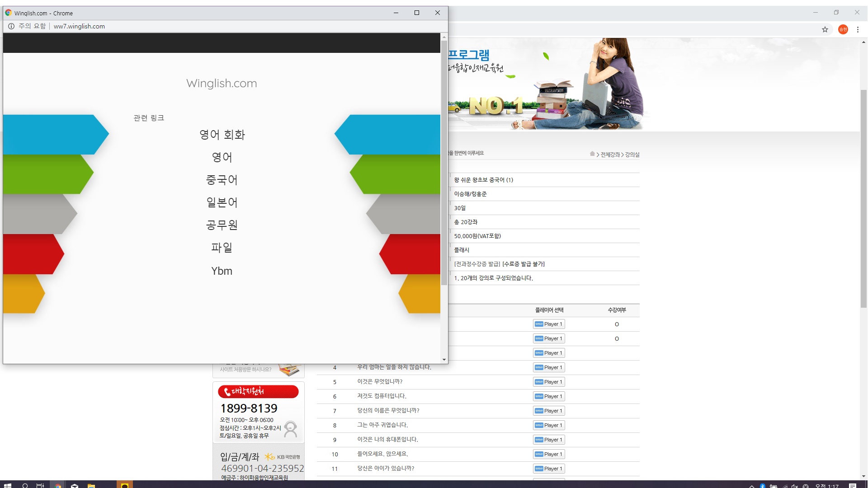This screenshot has width=868, height=488.
Task: Click main page scrollbar's down arrow
Action: pyautogui.click(x=863, y=476)
